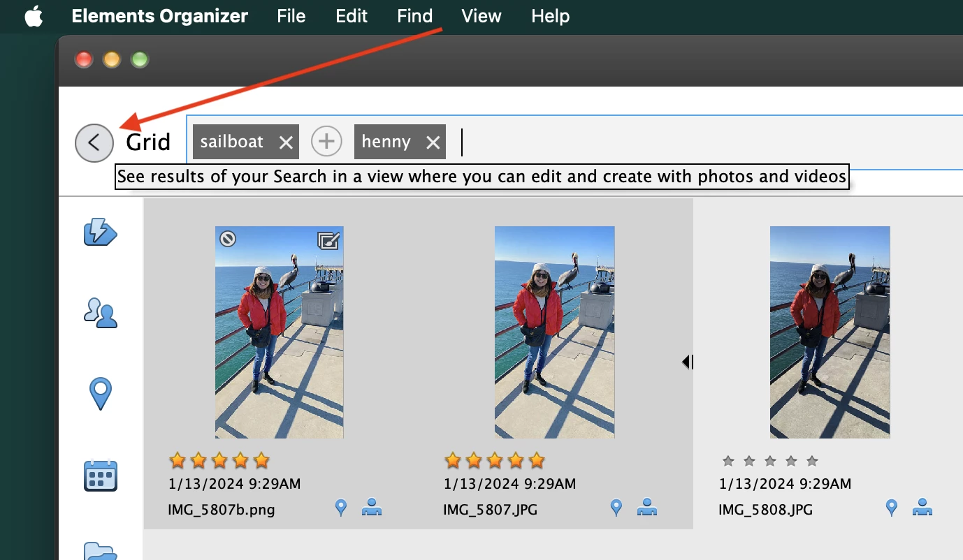Click the back arrow to Grid view
The width and height of the screenshot is (963, 560).
(94, 143)
